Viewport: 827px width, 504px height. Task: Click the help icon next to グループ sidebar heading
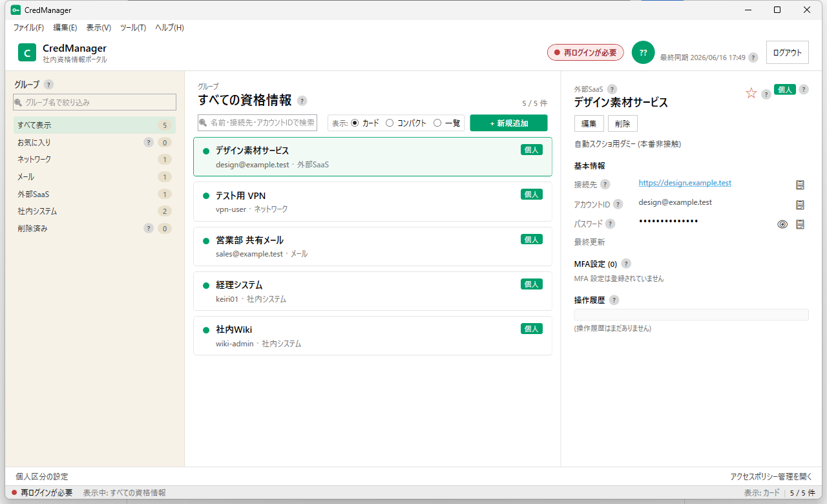[x=48, y=85]
